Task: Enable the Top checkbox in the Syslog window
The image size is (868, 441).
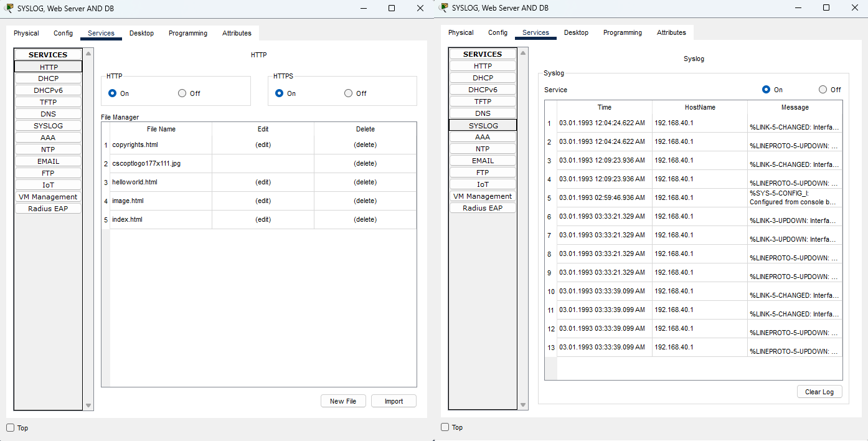Action: [x=445, y=427]
